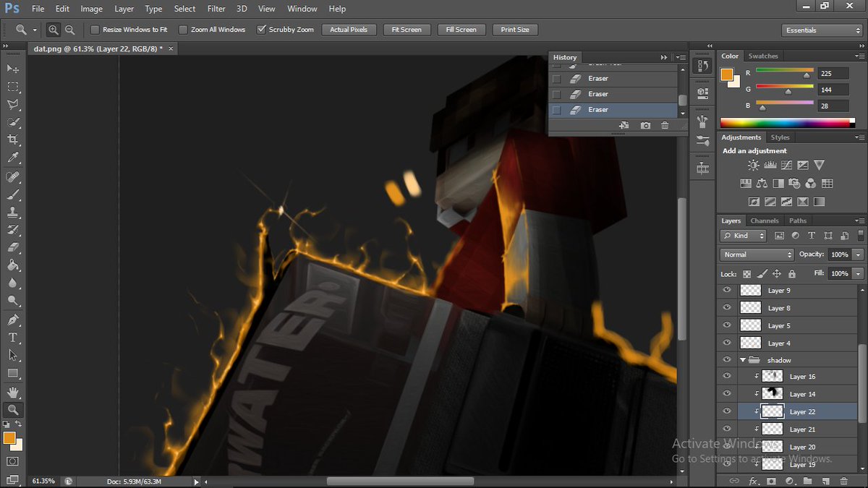The height and width of the screenshot is (488, 868).
Task: Select the Move tool
Action: pyautogui.click(x=13, y=69)
